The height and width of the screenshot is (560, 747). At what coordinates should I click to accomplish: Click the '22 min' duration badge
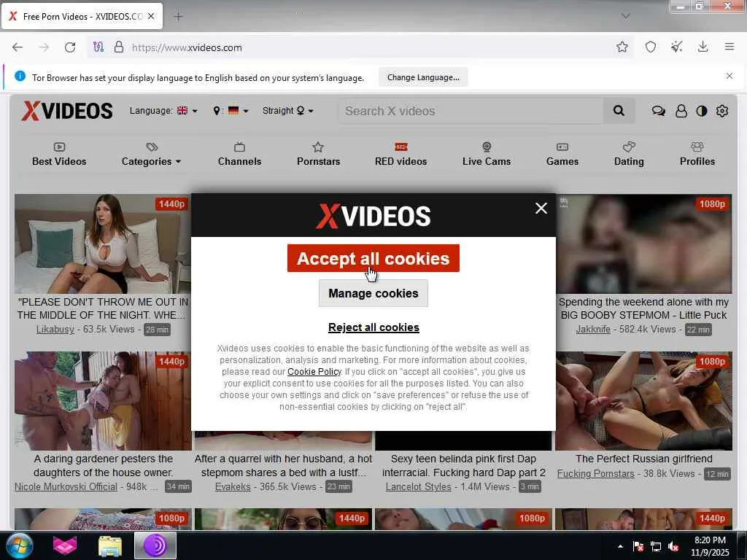tap(698, 330)
